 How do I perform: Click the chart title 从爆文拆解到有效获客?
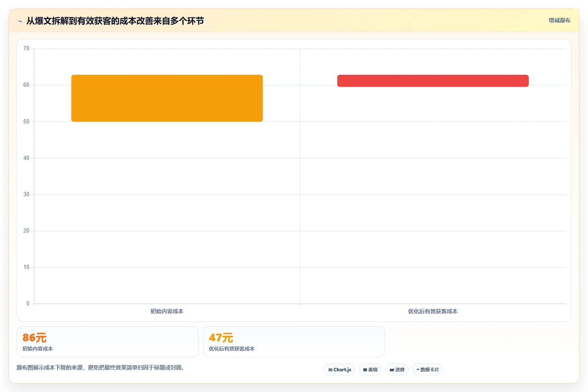pos(115,21)
